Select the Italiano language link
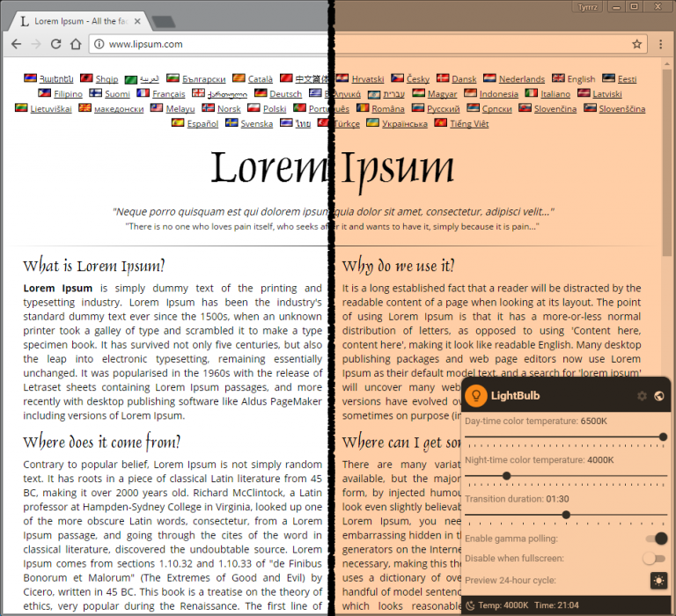The width and height of the screenshot is (676, 616). (555, 94)
